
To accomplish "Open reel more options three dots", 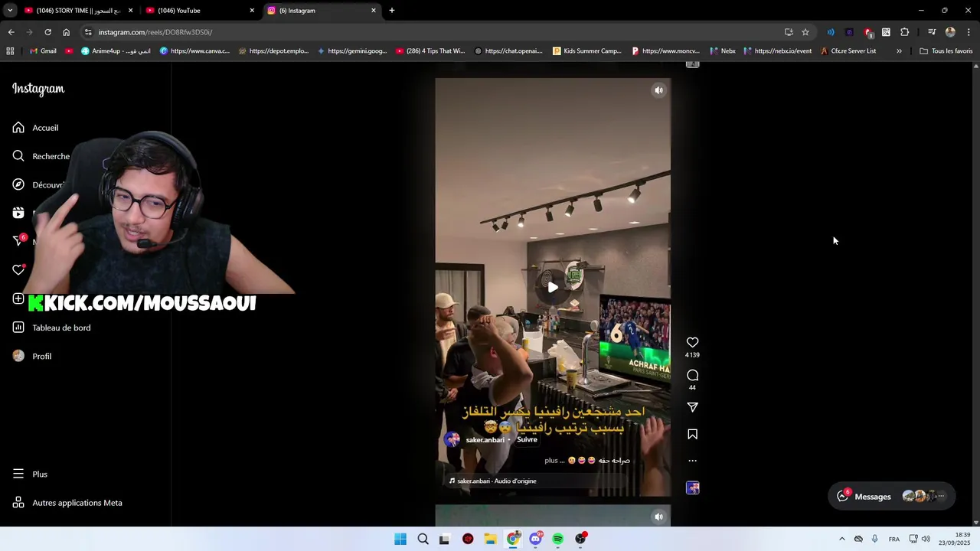I will click(x=692, y=461).
